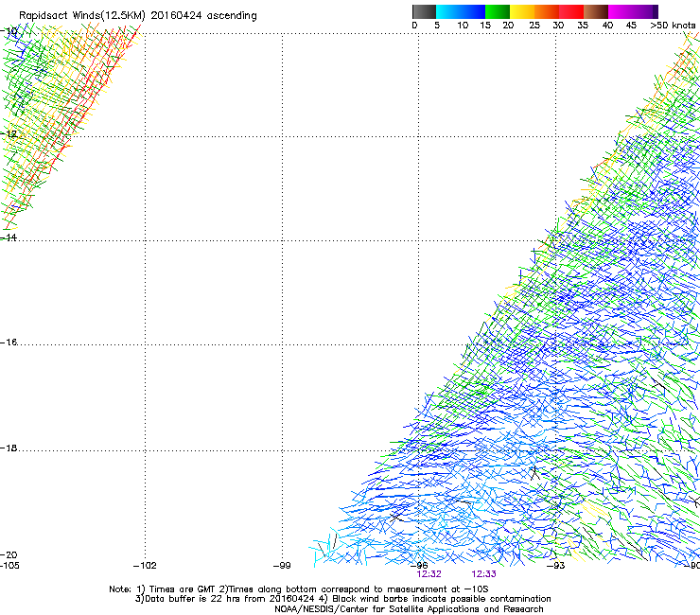
Task: Click the -96 longitude axis label
Action: pyautogui.click(x=419, y=566)
